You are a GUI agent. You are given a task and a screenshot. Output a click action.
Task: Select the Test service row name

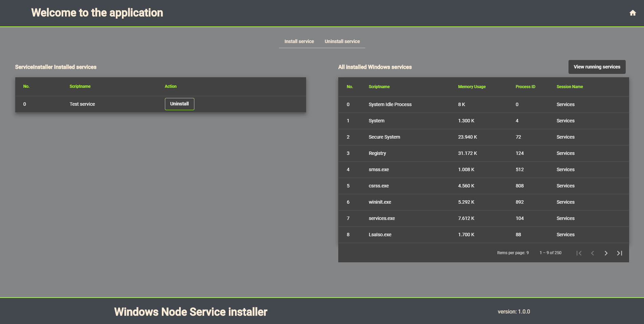pos(82,104)
